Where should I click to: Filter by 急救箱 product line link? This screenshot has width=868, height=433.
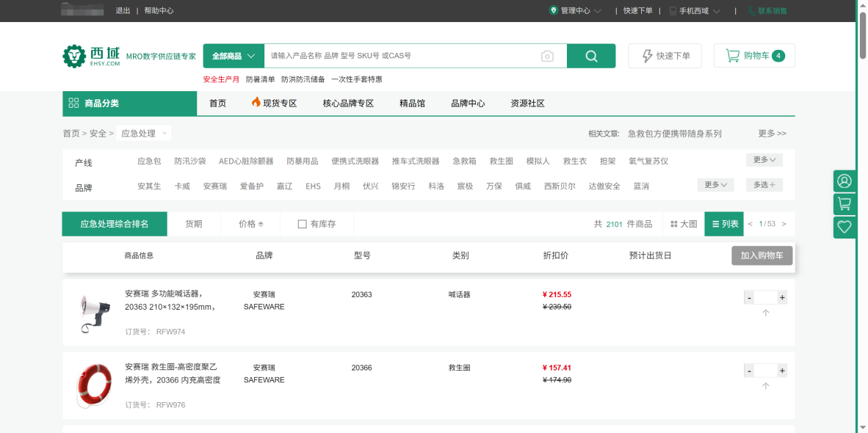[464, 161]
